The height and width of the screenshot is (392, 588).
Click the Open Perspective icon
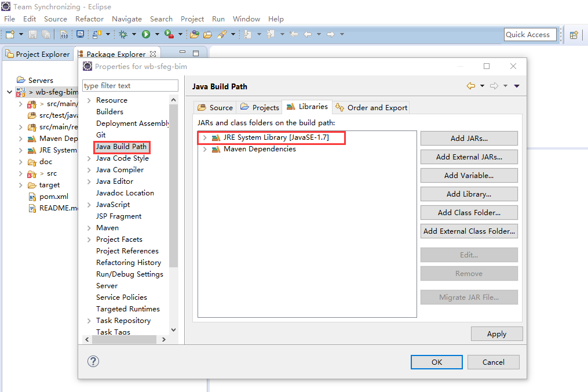point(574,35)
